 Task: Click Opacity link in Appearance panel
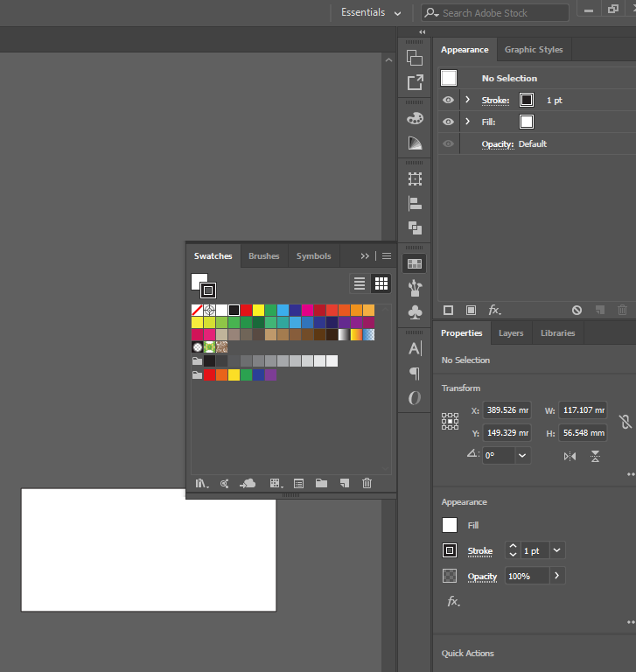click(x=498, y=144)
